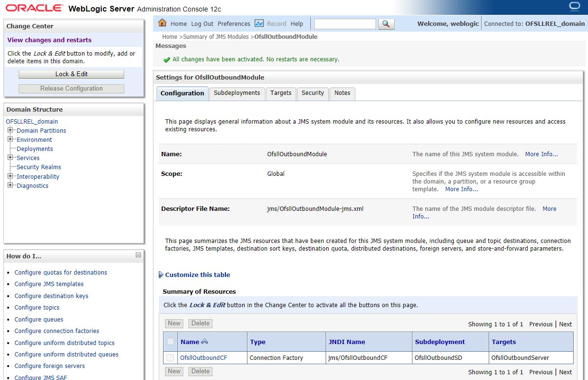This screenshot has width=588, height=380.
Task: Click the search magnifier button
Action: click(x=386, y=23)
